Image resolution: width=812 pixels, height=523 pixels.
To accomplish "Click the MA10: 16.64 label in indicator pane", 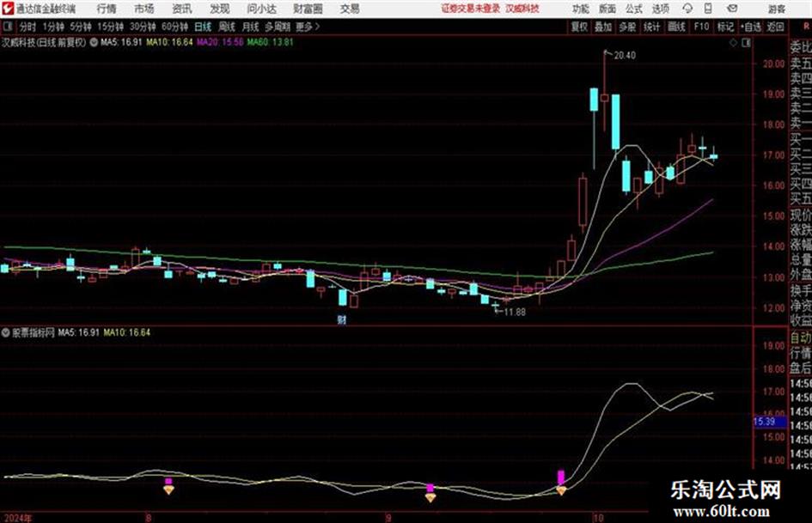I will pos(127,332).
